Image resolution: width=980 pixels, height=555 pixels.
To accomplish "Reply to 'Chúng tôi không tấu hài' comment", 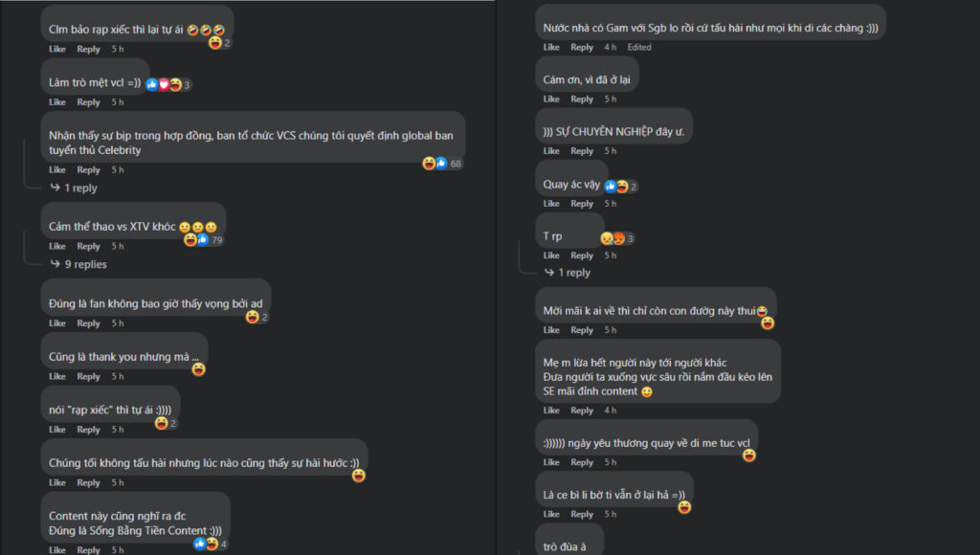I will click(x=88, y=483).
